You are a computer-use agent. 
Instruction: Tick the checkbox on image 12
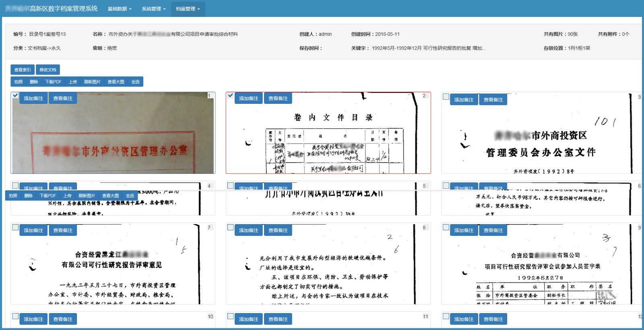(x=446, y=316)
